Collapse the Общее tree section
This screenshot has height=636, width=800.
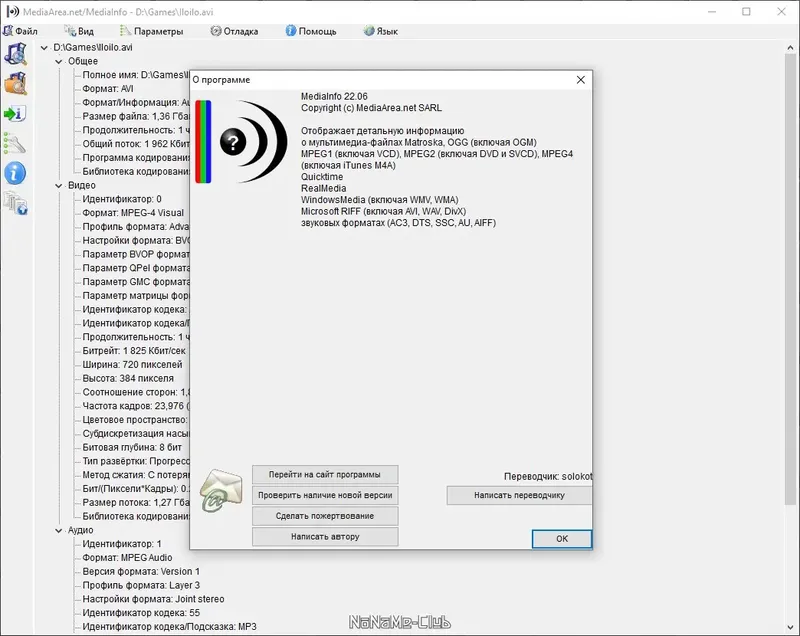coord(58,61)
